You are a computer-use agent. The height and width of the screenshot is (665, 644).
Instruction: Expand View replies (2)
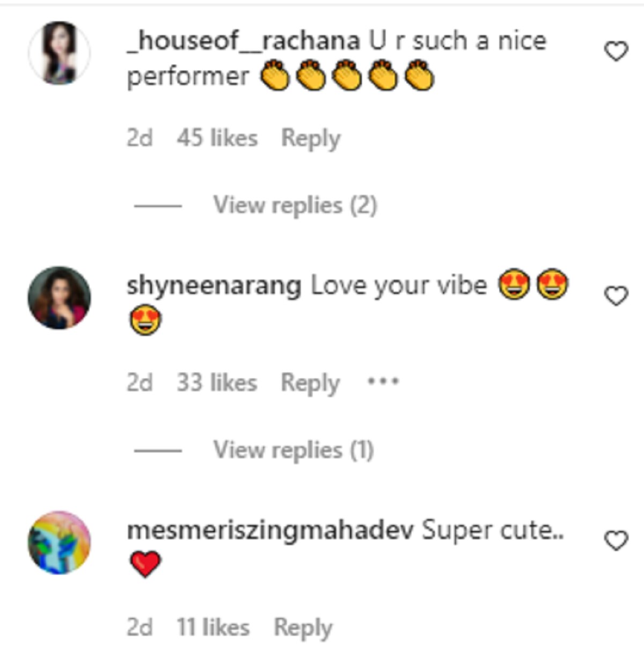[295, 205]
